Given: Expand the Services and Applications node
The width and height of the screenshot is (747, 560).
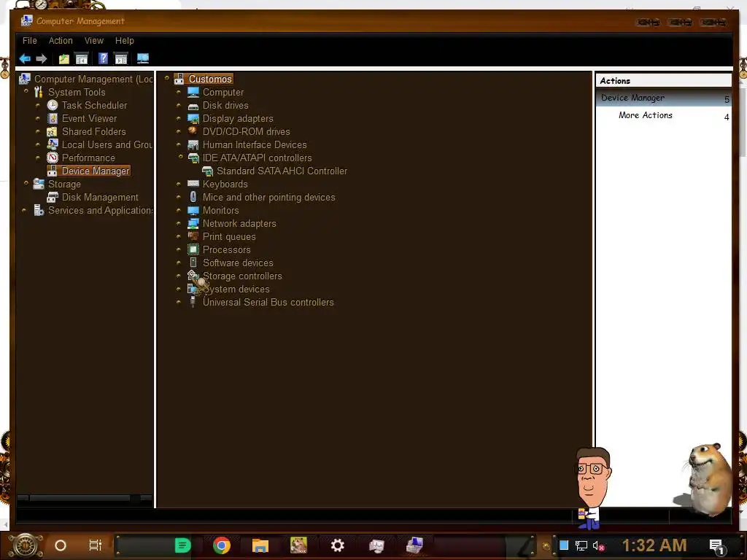Looking at the screenshot, I should pos(24,210).
